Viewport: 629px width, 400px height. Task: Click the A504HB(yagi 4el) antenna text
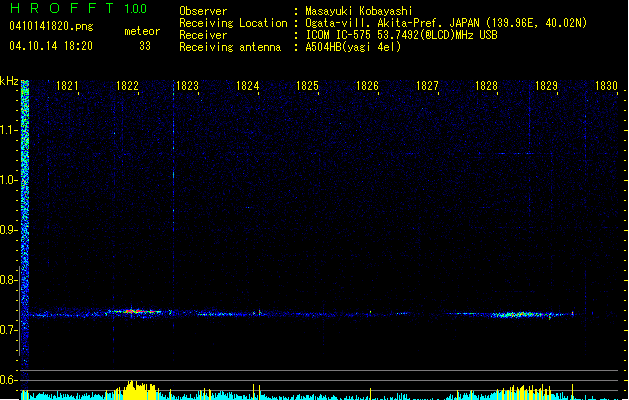tap(353, 47)
